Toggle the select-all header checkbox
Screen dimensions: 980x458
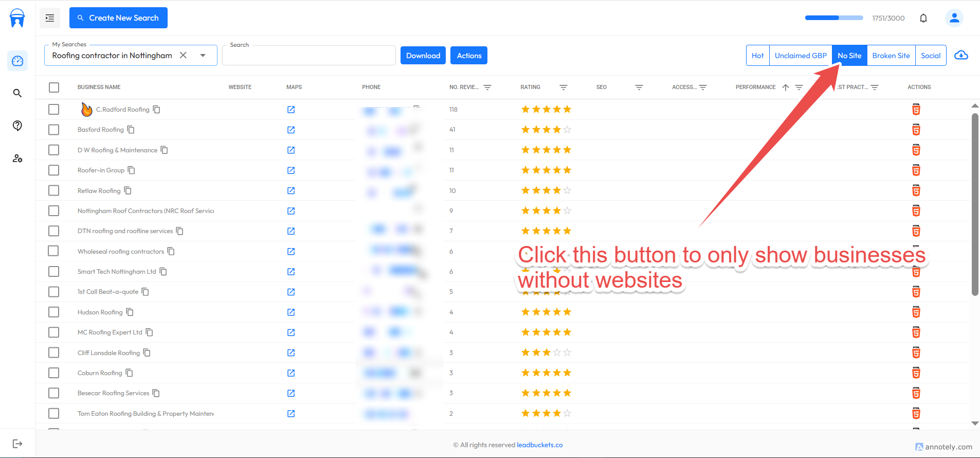(54, 87)
